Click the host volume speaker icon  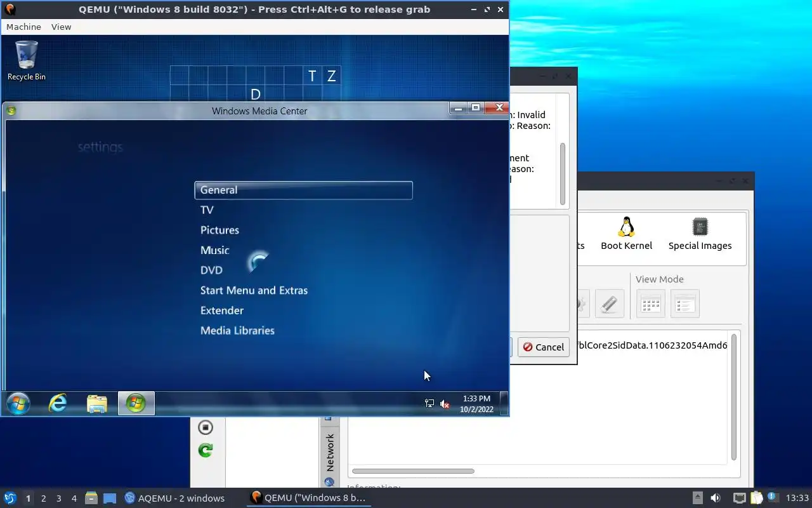click(716, 498)
